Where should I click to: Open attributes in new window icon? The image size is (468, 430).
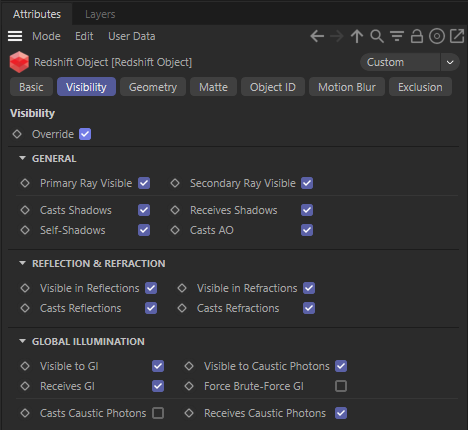pos(457,36)
